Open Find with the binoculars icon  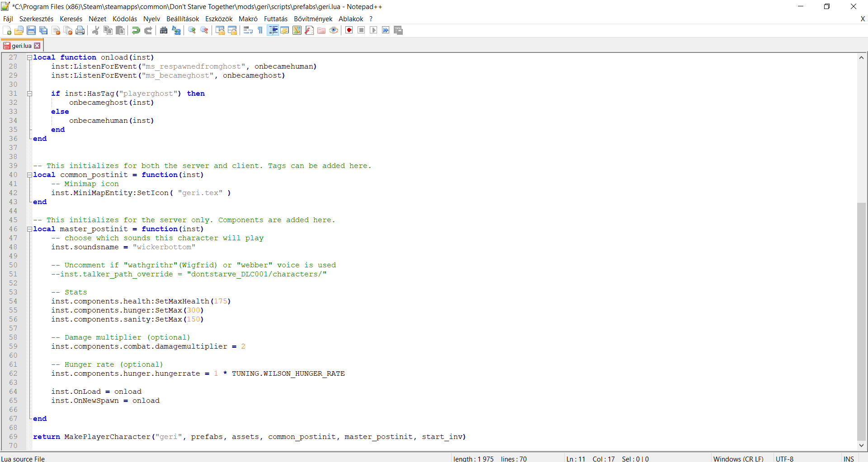tap(164, 30)
